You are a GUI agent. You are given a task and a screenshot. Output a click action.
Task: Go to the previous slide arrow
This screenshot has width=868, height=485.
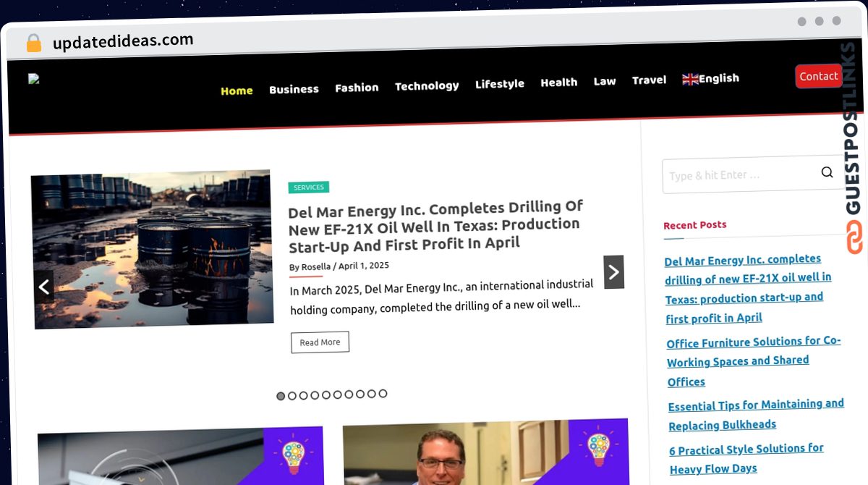coord(44,287)
